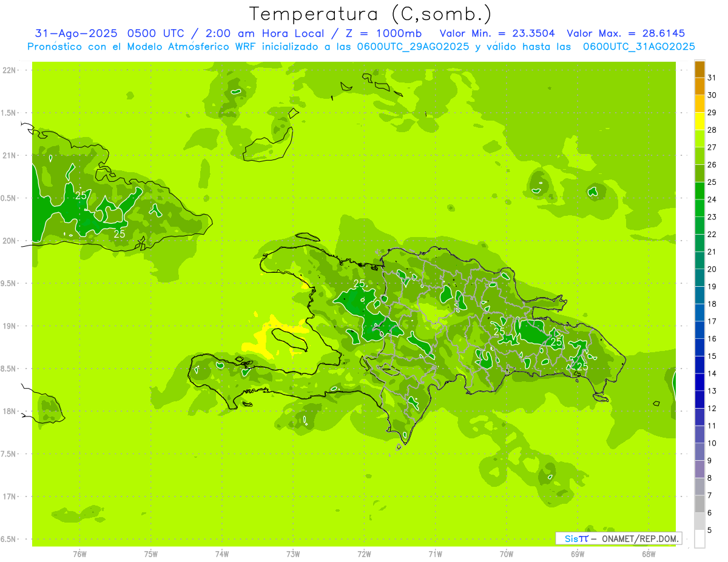Click 'Valor Min. = 23.3504' value
This screenshot has height=562, width=728.
(497, 33)
